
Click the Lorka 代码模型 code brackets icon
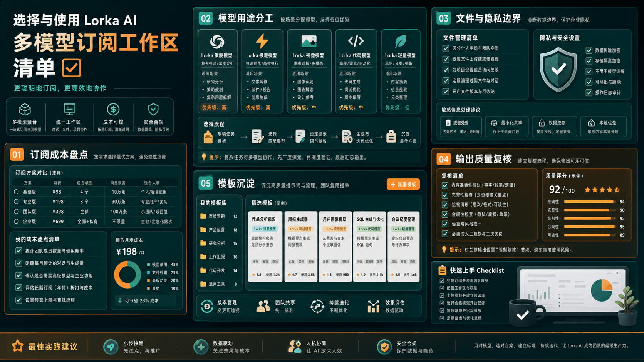point(356,41)
